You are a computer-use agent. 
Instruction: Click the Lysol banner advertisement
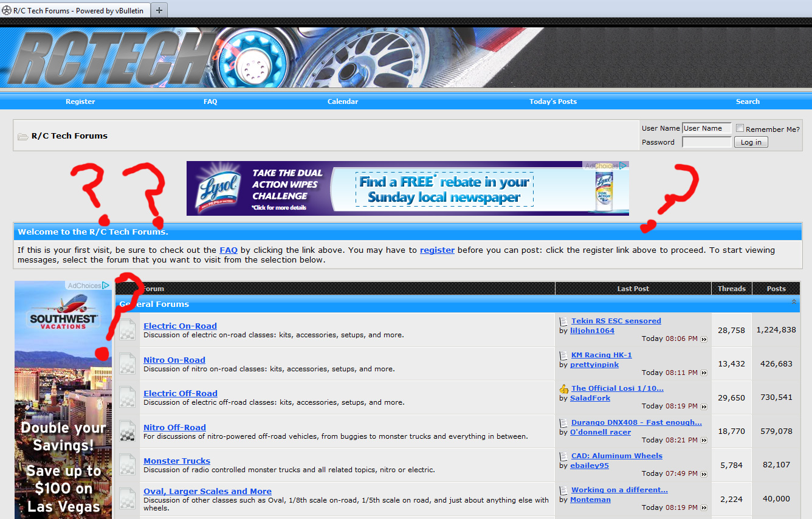[407, 188]
